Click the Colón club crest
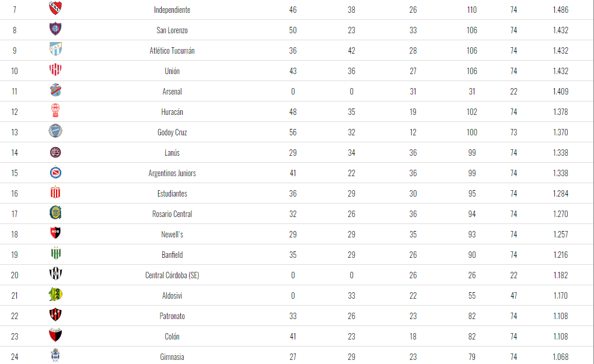Image resolution: width=594 pixels, height=364 pixels. (55, 335)
